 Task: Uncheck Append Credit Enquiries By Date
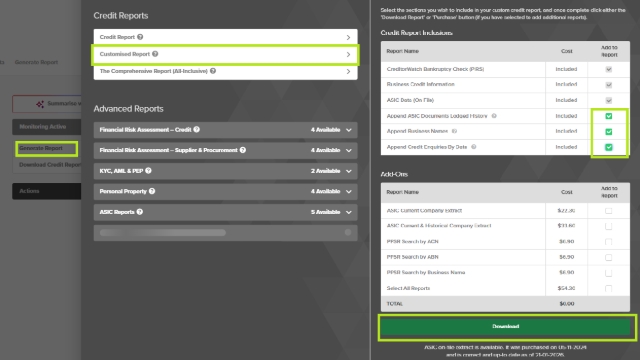click(609, 147)
